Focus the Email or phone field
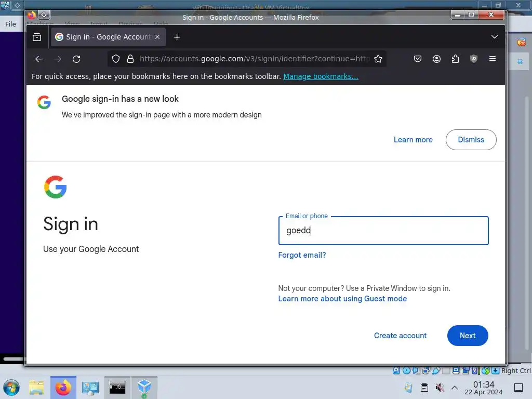 [383, 231]
